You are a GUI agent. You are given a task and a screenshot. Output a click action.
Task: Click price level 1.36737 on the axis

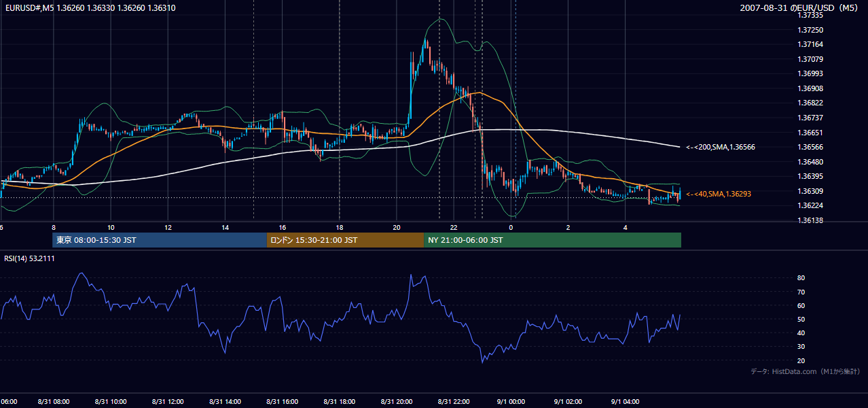pos(810,118)
